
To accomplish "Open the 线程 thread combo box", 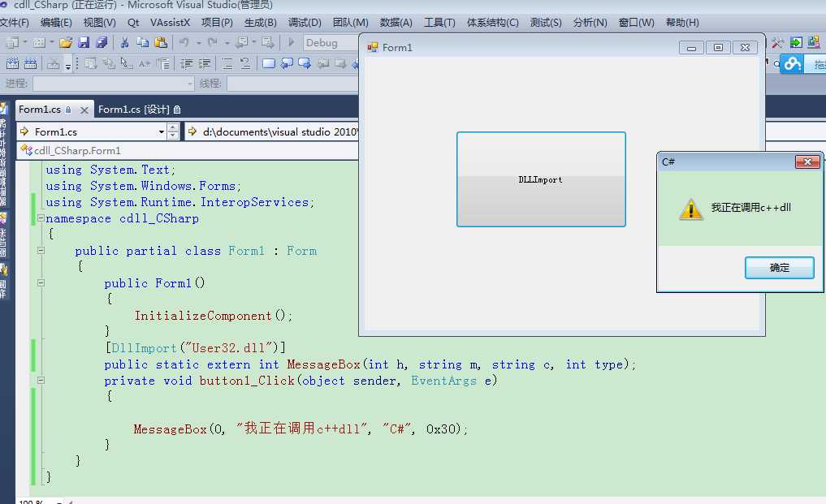I will pyautogui.click(x=293, y=84).
